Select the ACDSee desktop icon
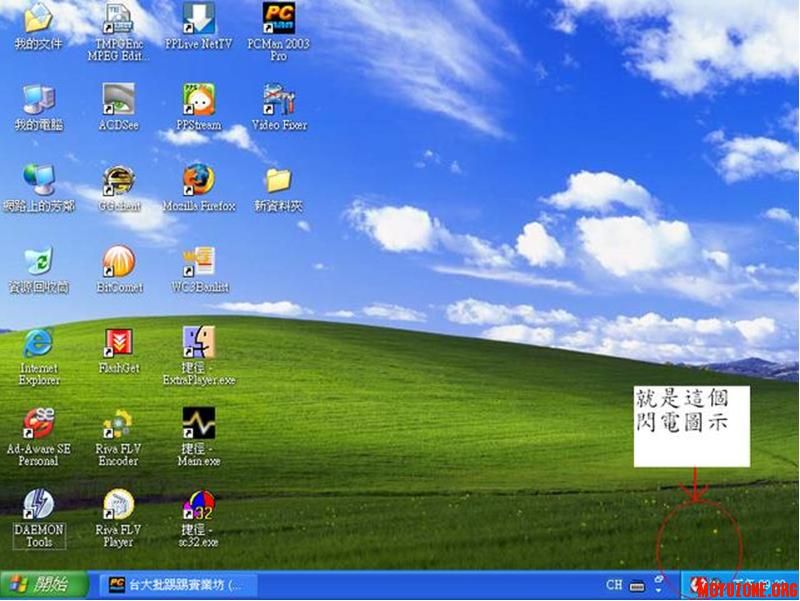 [119, 100]
